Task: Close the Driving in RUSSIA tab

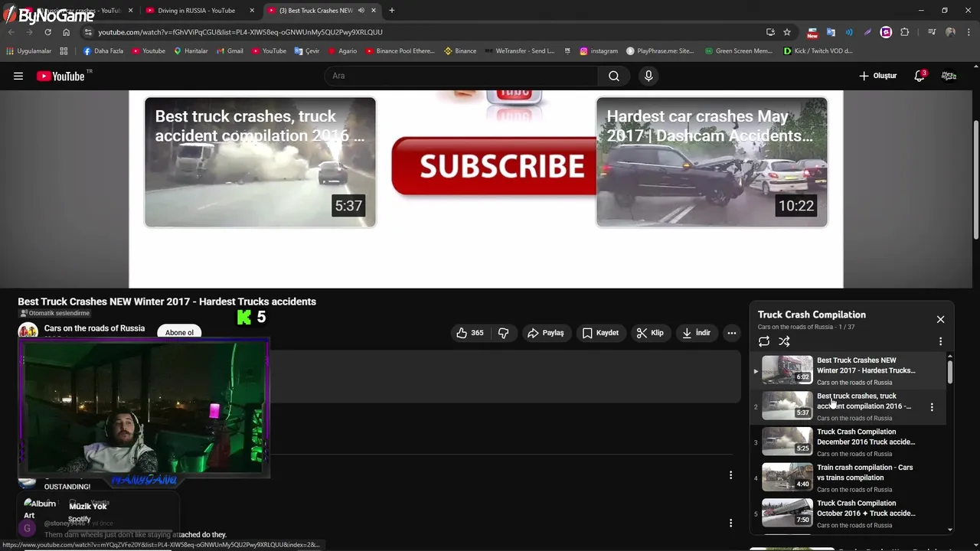Action: point(252,11)
